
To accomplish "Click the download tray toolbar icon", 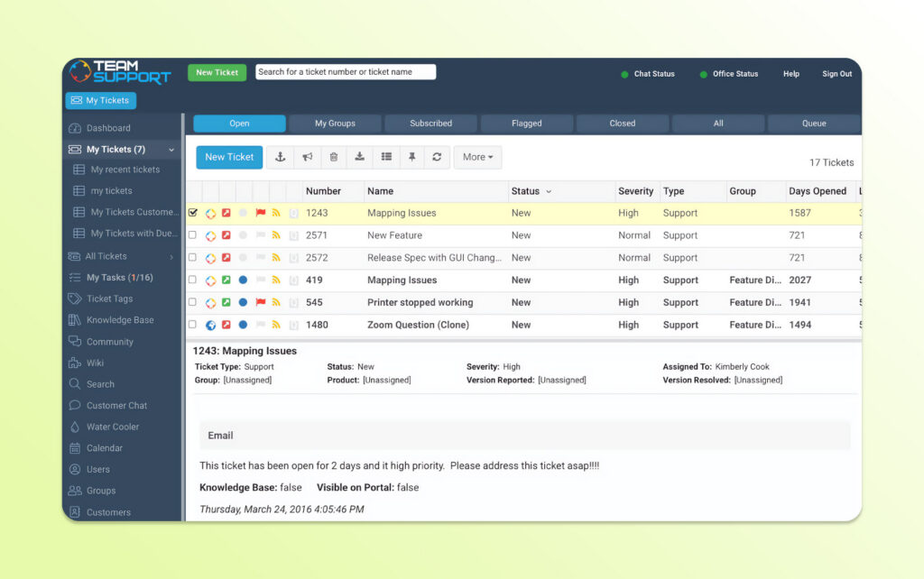I will 359,157.
